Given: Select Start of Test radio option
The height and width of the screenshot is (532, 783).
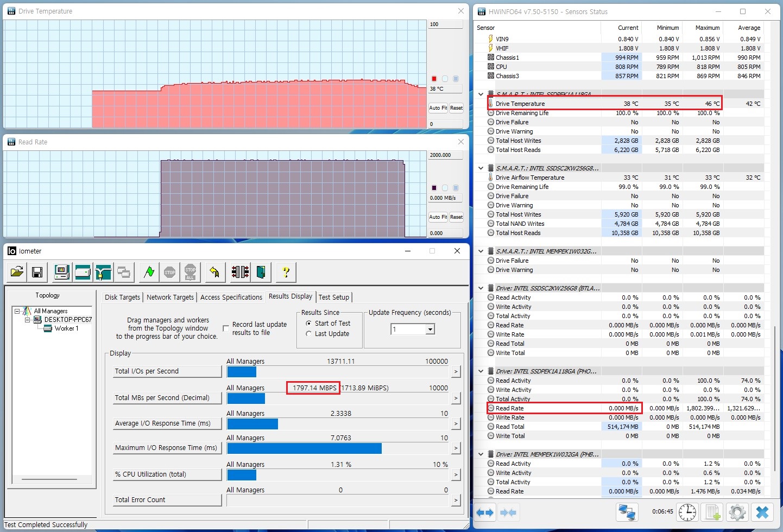Looking at the screenshot, I should (x=308, y=323).
